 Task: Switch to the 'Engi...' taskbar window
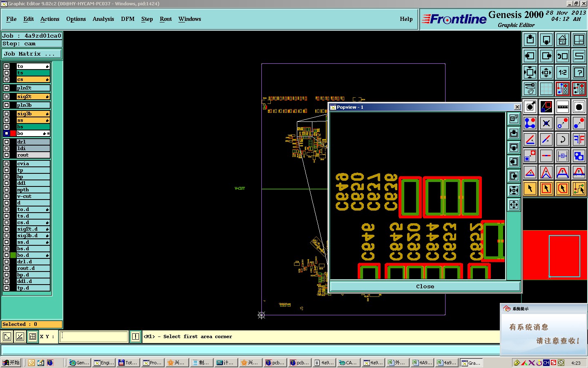104,363
